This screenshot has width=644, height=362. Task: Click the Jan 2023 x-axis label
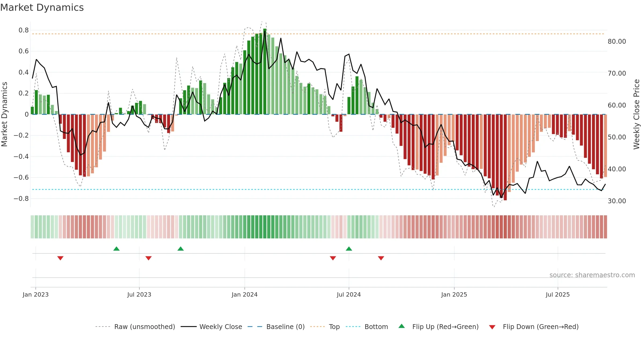pyautogui.click(x=36, y=294)
